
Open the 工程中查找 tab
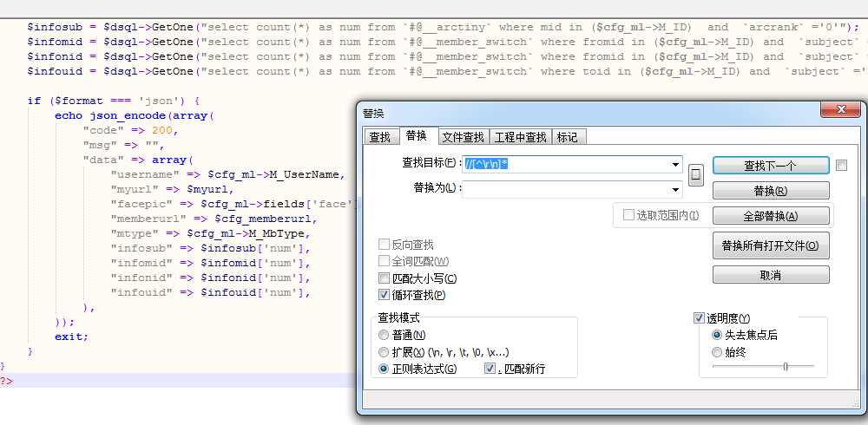[520, 137]
